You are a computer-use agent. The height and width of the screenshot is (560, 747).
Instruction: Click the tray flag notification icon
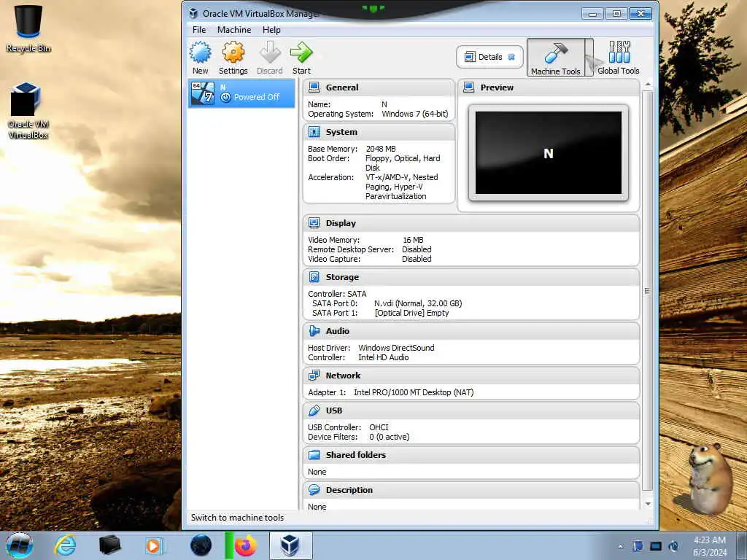(x=638, y=546)
